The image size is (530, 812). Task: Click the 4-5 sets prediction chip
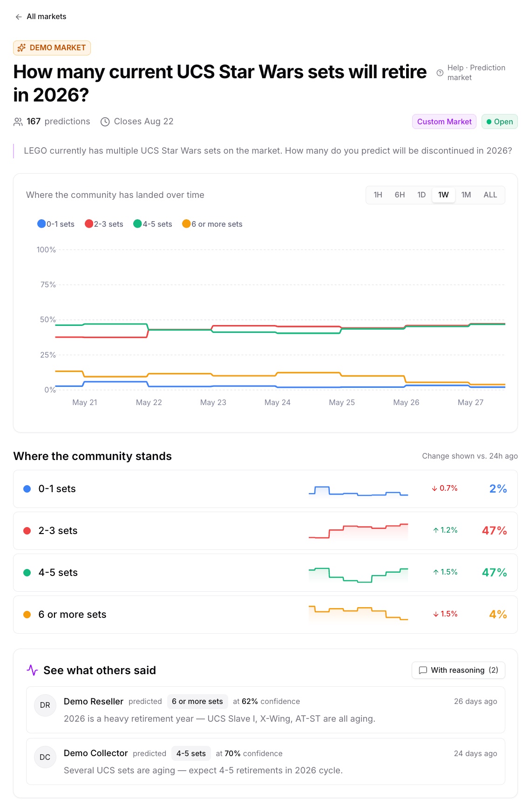coord(191,754)
